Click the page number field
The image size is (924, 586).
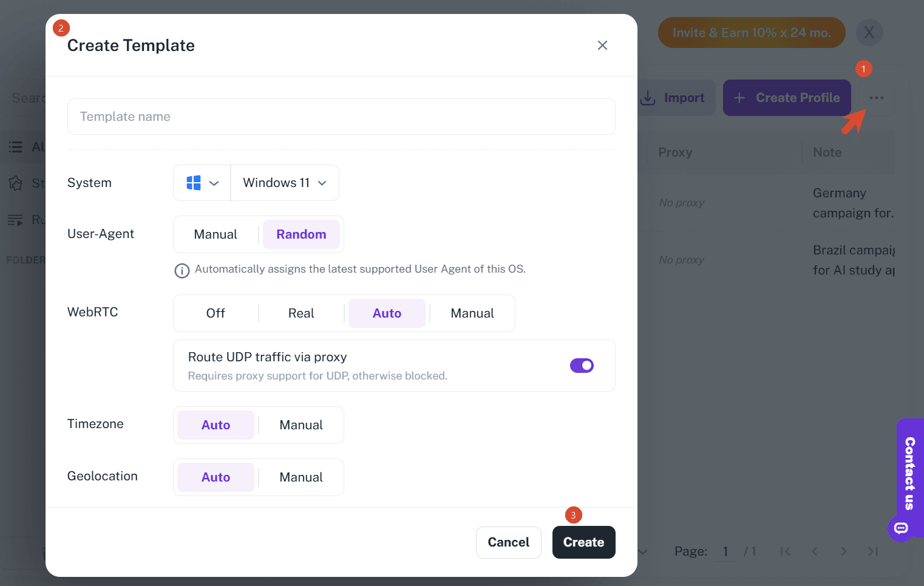725,551
